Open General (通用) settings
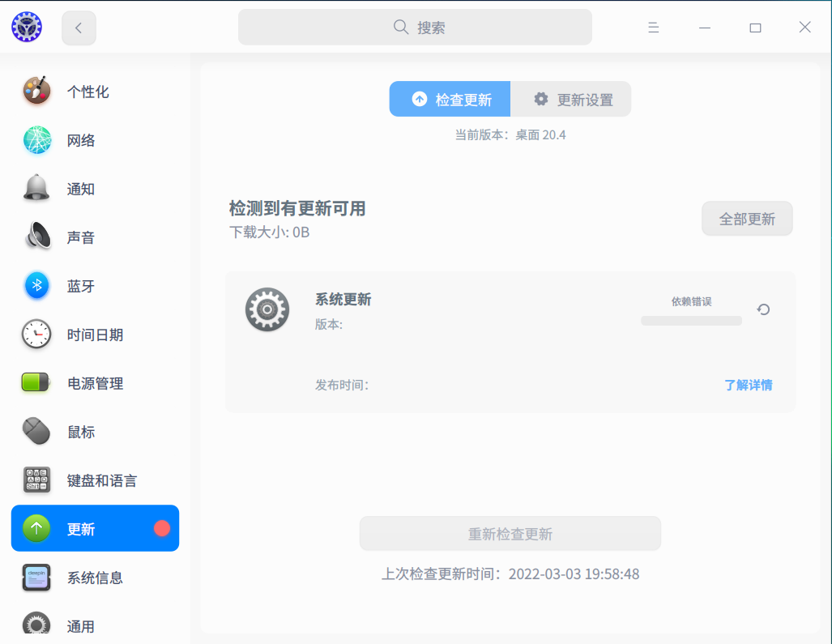The image size is (832, 644). (x=80, y=625)
